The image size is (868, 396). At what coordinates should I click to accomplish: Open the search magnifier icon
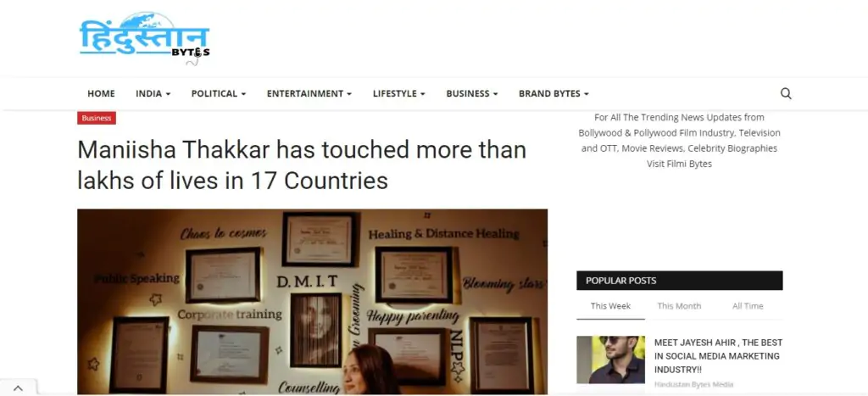[786, 93]
